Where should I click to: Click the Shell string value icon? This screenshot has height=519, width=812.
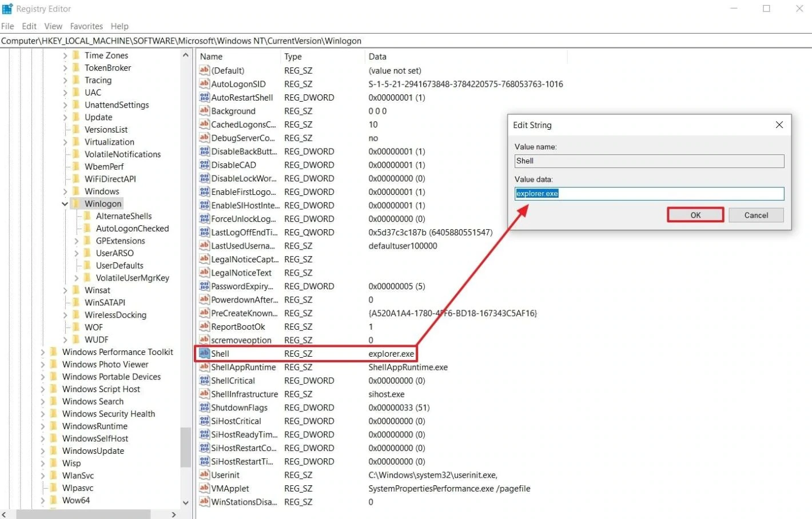204,353
